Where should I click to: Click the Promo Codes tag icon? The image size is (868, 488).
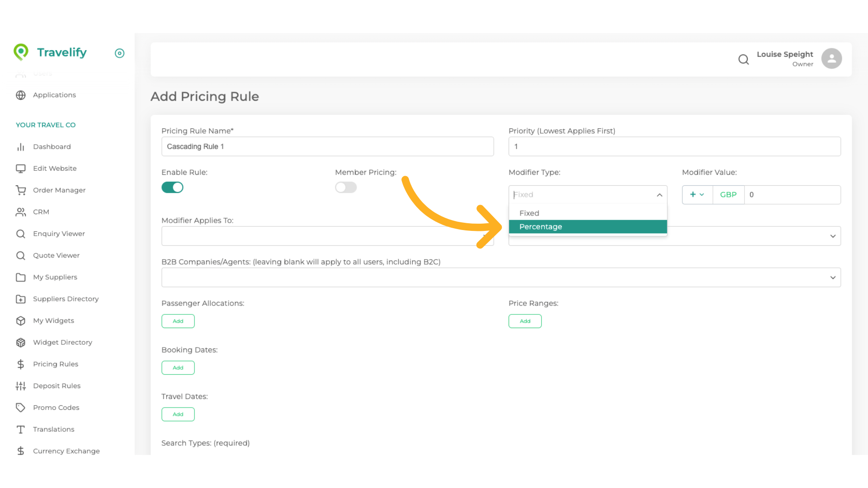[x=21, y=407]
